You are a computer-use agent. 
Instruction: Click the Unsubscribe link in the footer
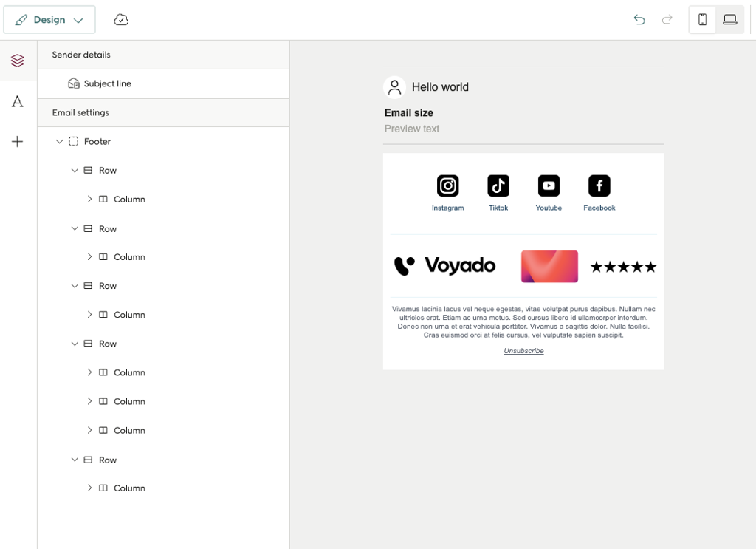(x=523, y=350)
